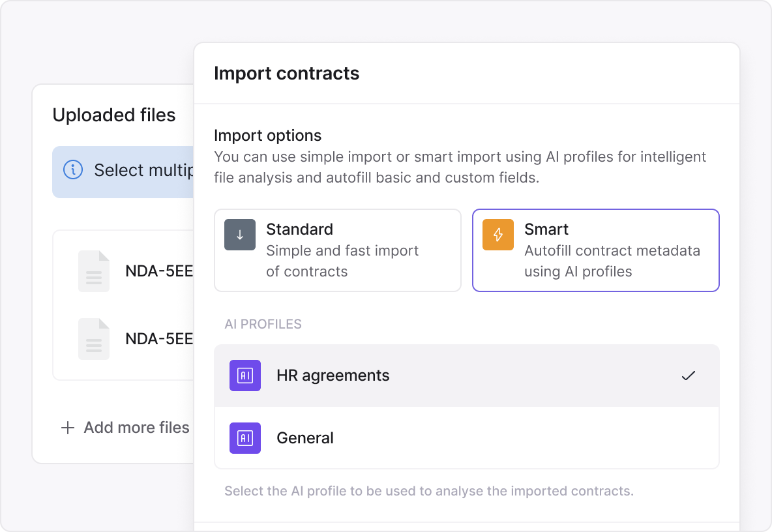Expand the AI Profiles section header

click(263, 324)
